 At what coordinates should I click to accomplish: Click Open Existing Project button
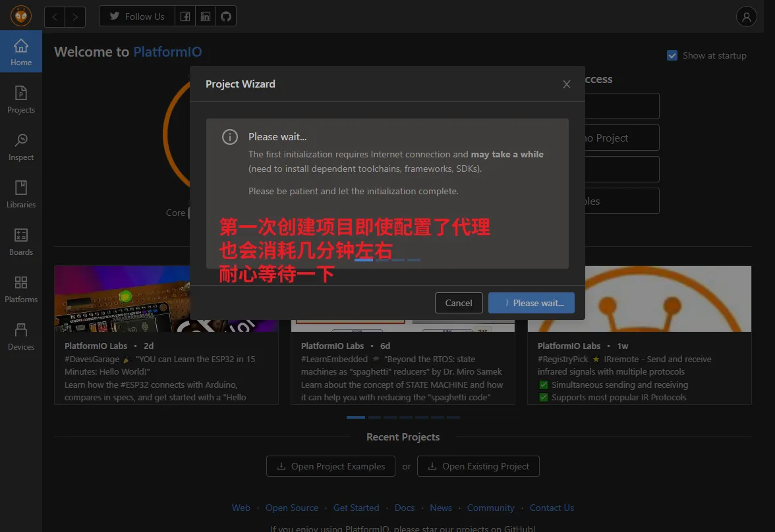tap(478, 466)
